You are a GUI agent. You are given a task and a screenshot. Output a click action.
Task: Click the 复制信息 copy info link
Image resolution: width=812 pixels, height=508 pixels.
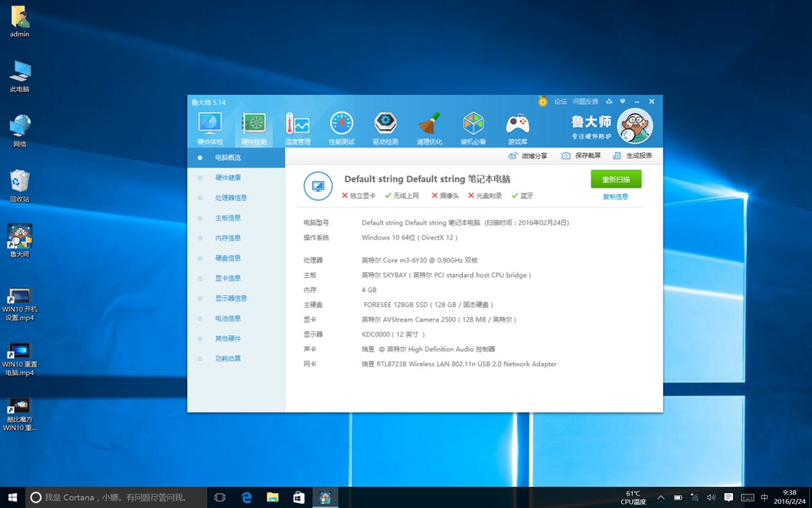tap(615, 197)
